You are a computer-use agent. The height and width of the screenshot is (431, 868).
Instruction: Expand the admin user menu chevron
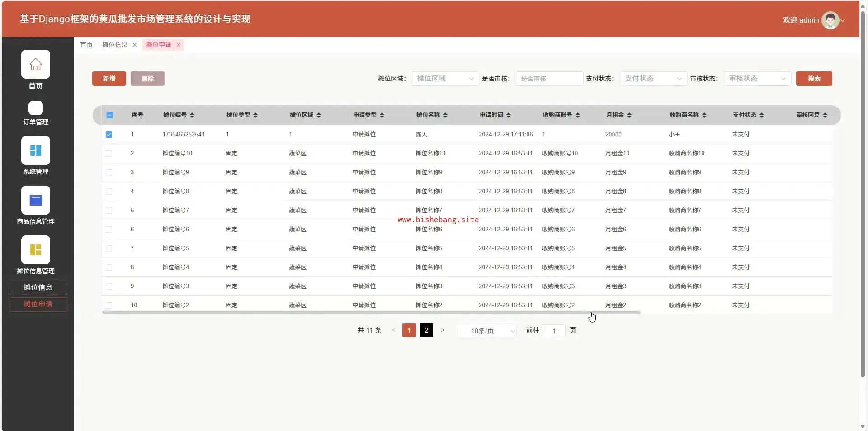coord(843,20)
